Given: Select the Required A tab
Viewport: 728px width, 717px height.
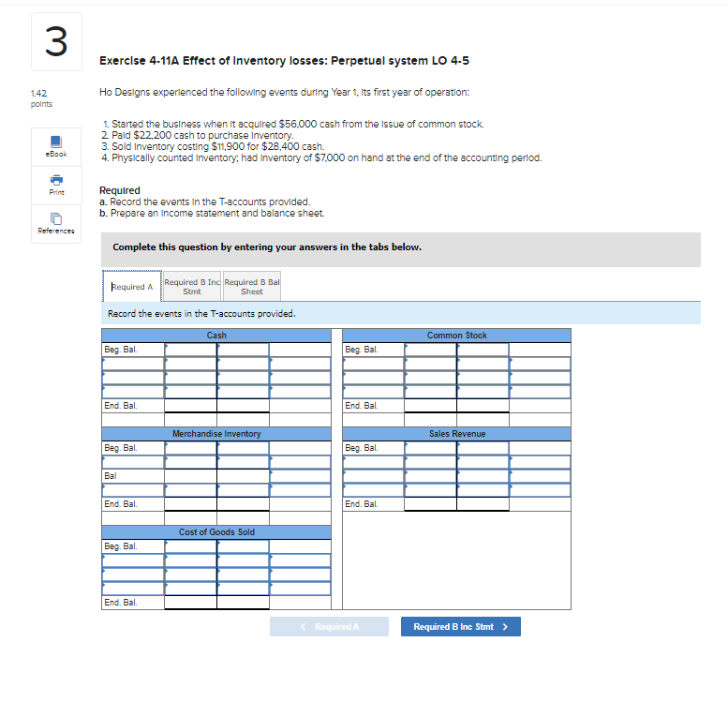Looking at the screenshot, I should pos(132,287).
